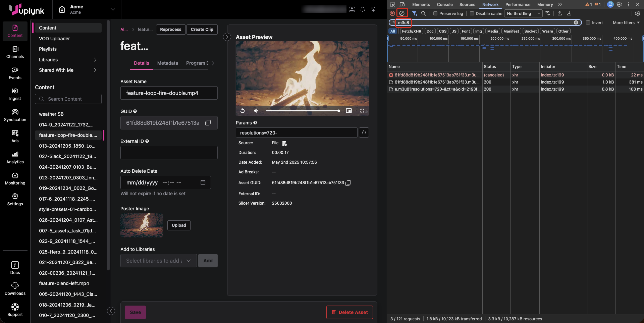
Task: Check the Disable cache option
Action: point(471,13)
